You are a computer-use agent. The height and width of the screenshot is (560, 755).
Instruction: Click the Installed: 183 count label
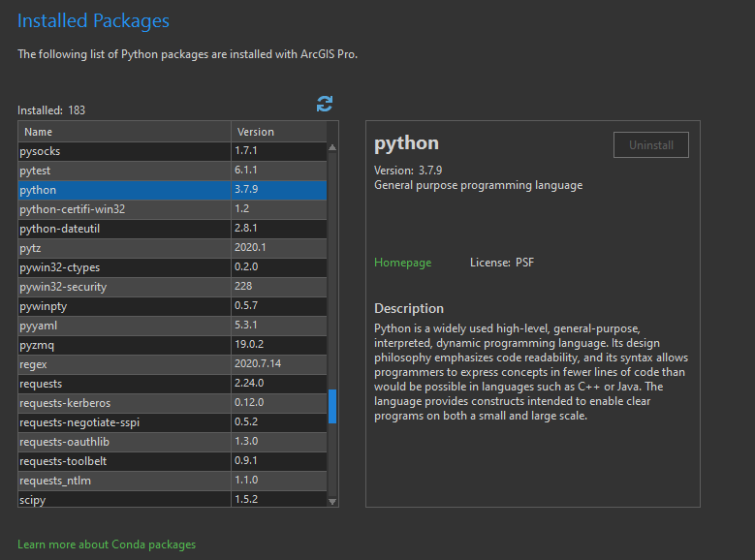click(x=51, y=110)
